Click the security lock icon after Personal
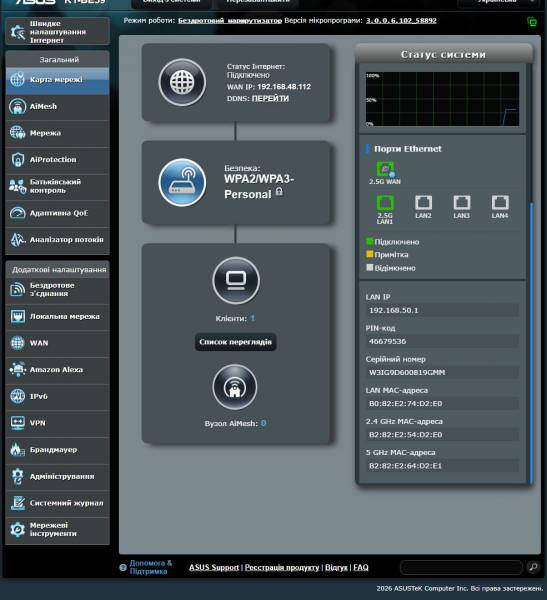 click(279, 191)
